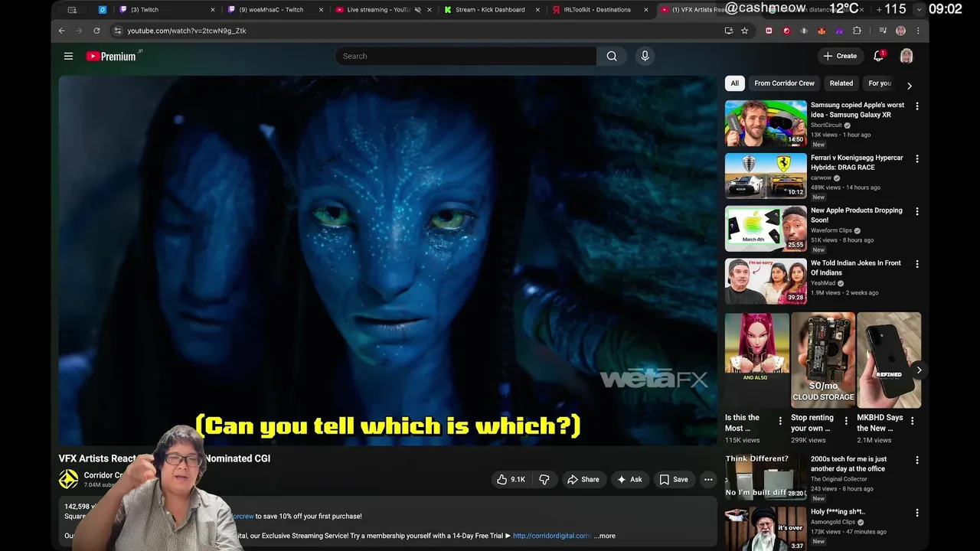Screen dimensions: 980x551
Task: Open more actions ellipsis under the video
Action: pyautogui.click(x=708, y=479)
